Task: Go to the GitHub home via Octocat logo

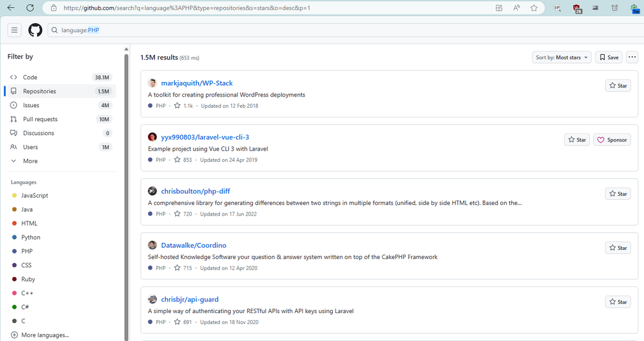Action: (x=35, y=30)
